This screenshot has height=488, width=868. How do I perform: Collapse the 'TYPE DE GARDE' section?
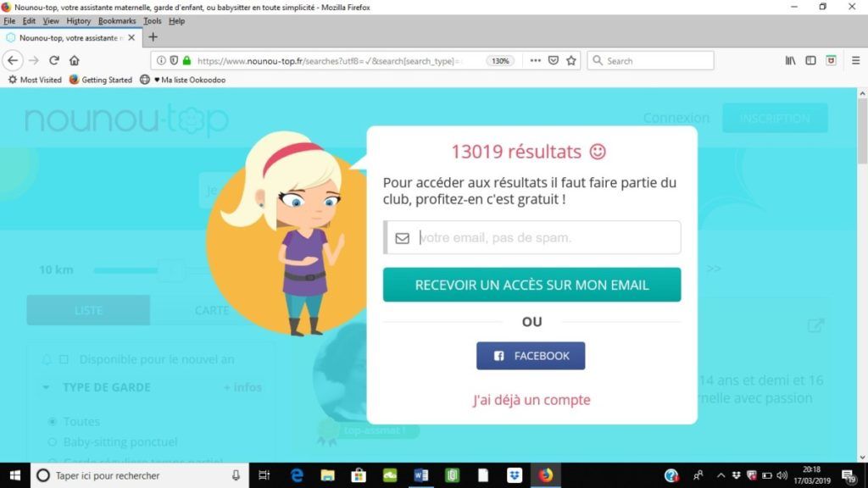(x=46, y=387)
